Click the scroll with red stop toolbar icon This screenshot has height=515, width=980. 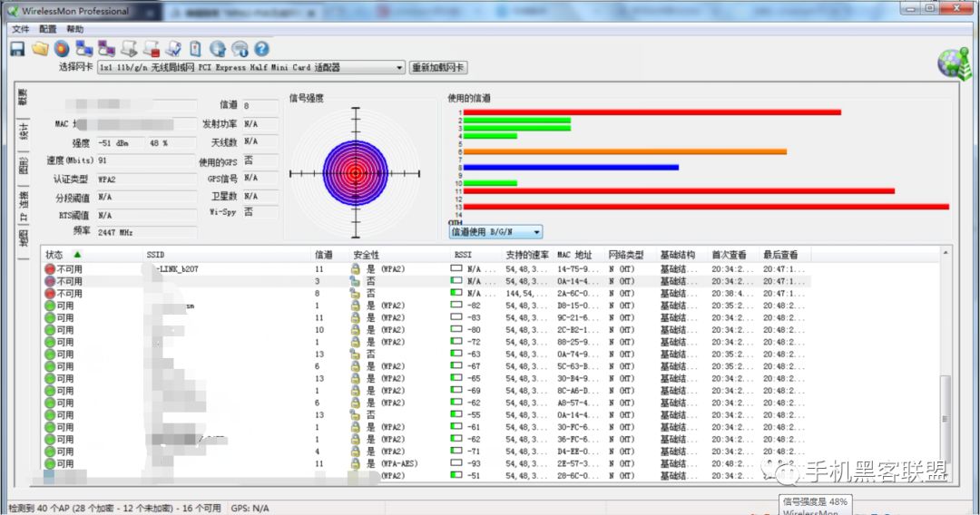coord(152,49)
